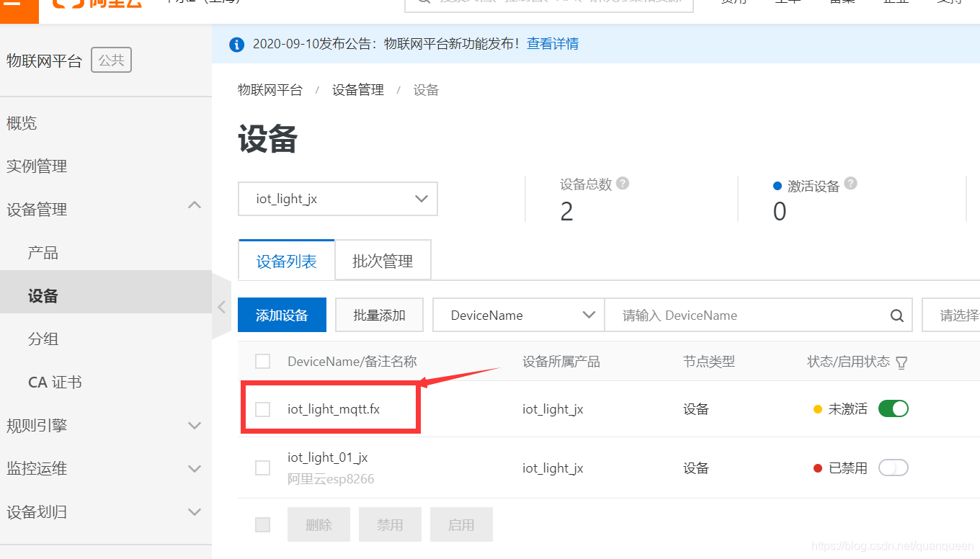Switch to the 批次管理 tab
980x559 pixels.
[x=383, y=261]
